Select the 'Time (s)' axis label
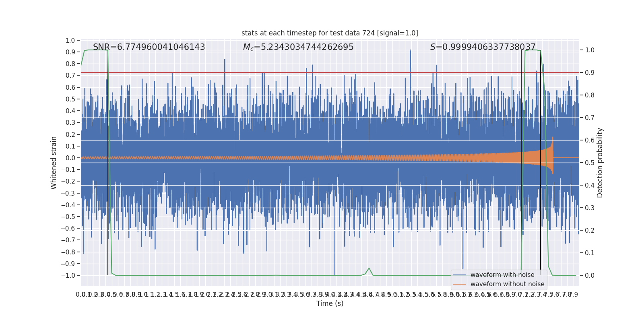 point(330,303)
